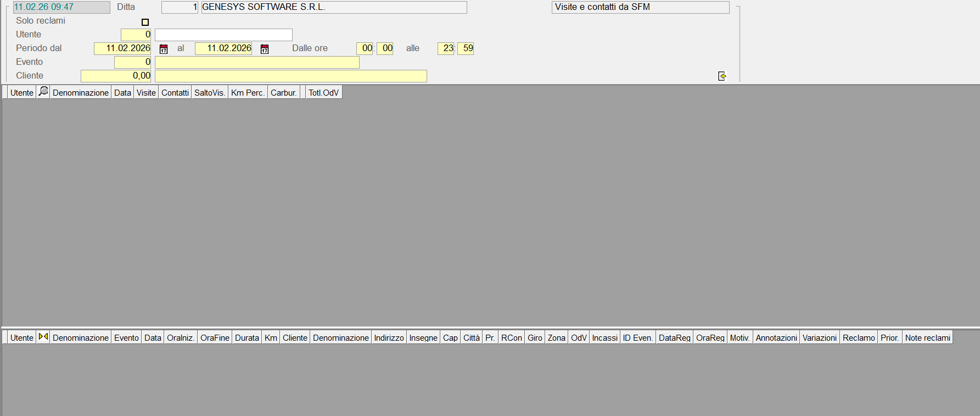Toggle the Solo reclami checkbox
Image resolution: width=980 pixels, height=416 pixels.
point(145,22)
